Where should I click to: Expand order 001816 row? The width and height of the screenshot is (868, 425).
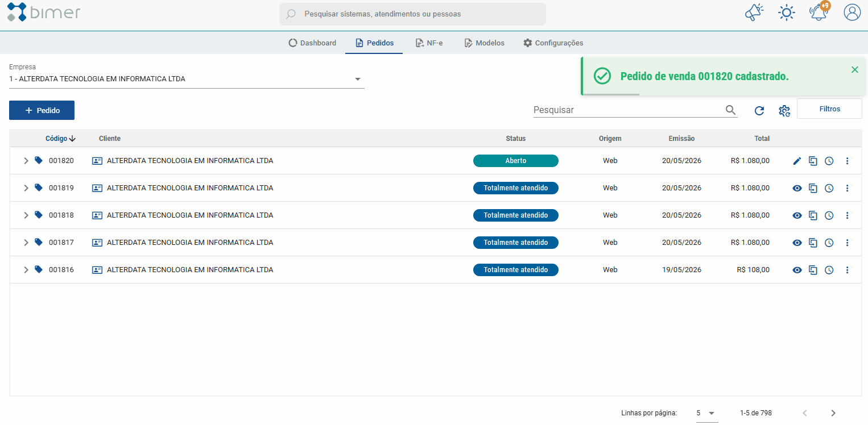[x=26, y=270]
